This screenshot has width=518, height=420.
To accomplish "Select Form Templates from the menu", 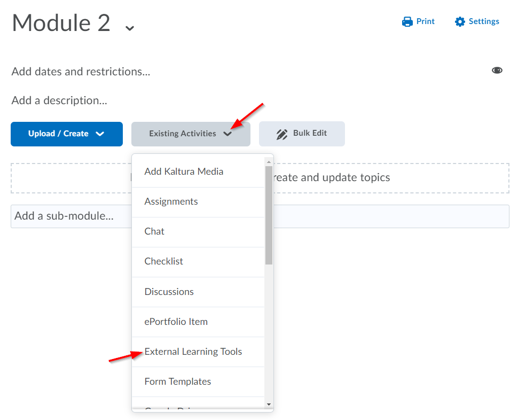I will coord(177,382).
